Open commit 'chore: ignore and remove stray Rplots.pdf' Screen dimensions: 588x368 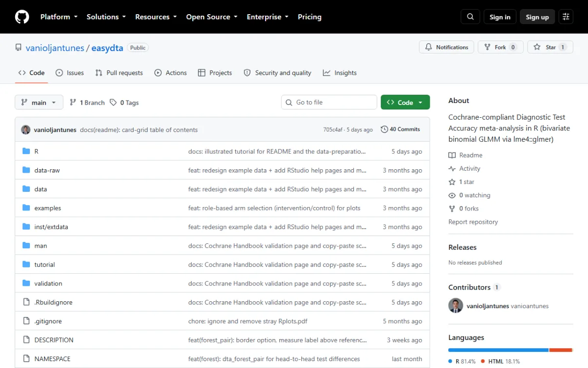(248, 321)
